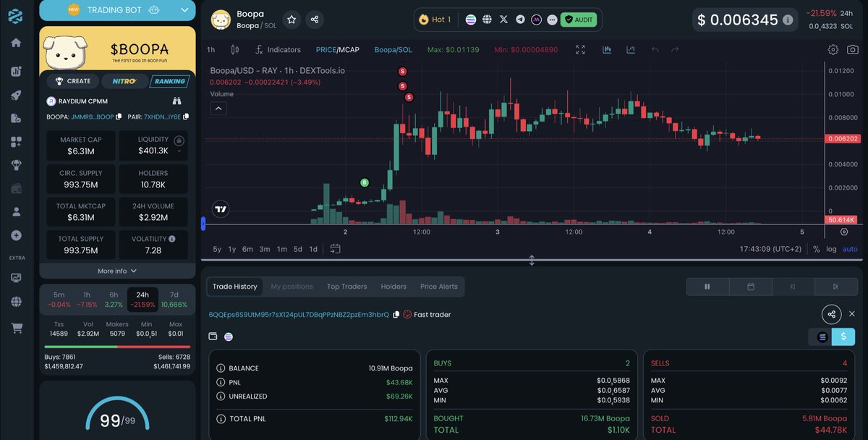Click the $BOOPA banner image
868x440 pixels.
[117, 48]
